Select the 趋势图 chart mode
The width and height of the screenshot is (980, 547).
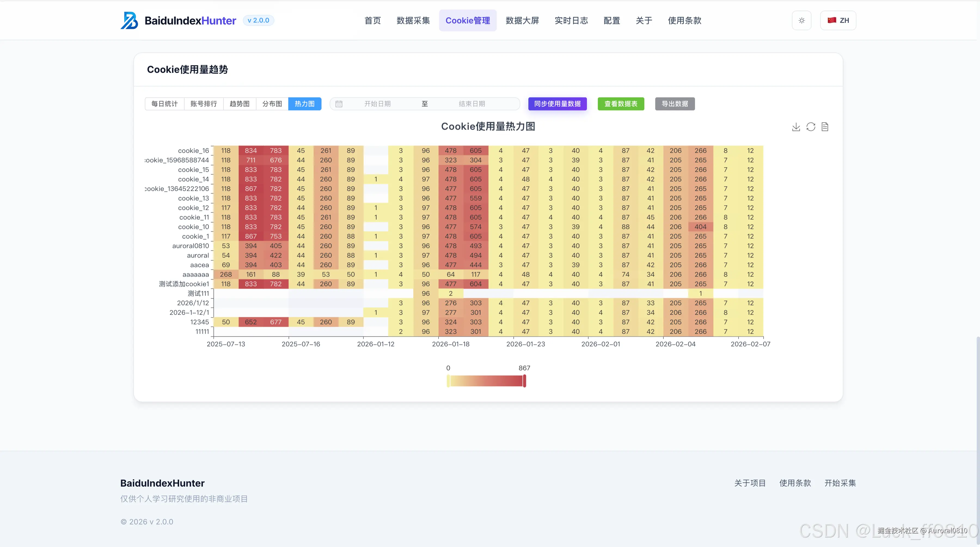coord(239,104)
